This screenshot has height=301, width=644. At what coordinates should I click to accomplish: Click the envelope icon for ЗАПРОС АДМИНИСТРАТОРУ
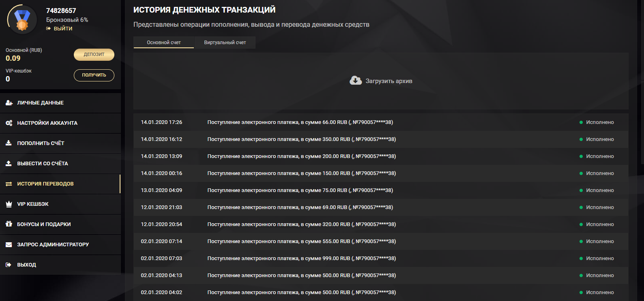tap(9, 245)
